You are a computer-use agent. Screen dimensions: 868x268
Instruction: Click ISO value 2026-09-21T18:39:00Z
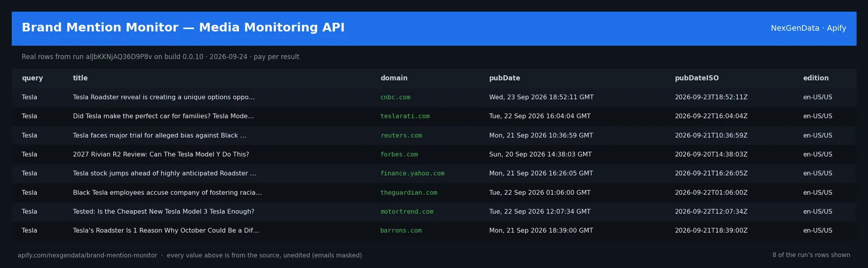pos(711,230)
